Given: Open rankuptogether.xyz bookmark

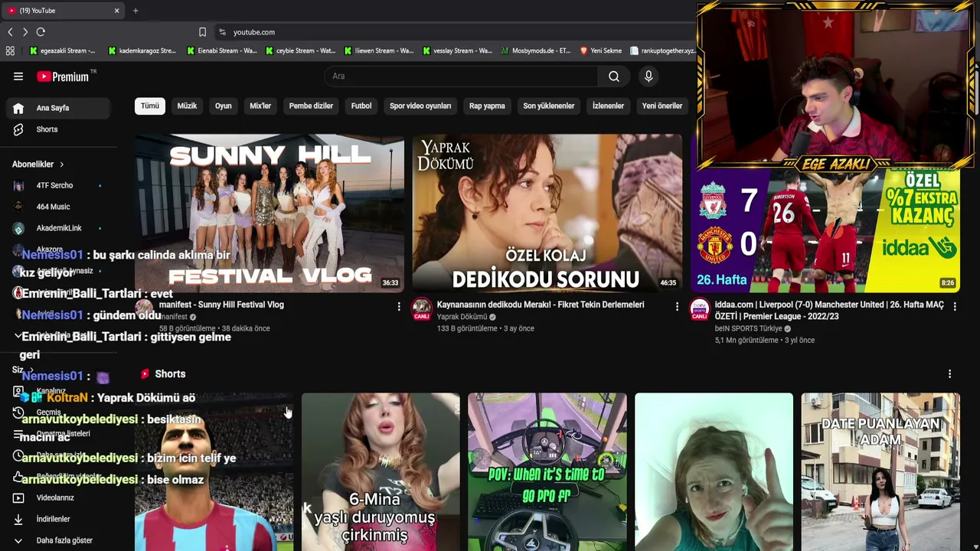Looking at the screenshot, I should click(x=663, y=51).
